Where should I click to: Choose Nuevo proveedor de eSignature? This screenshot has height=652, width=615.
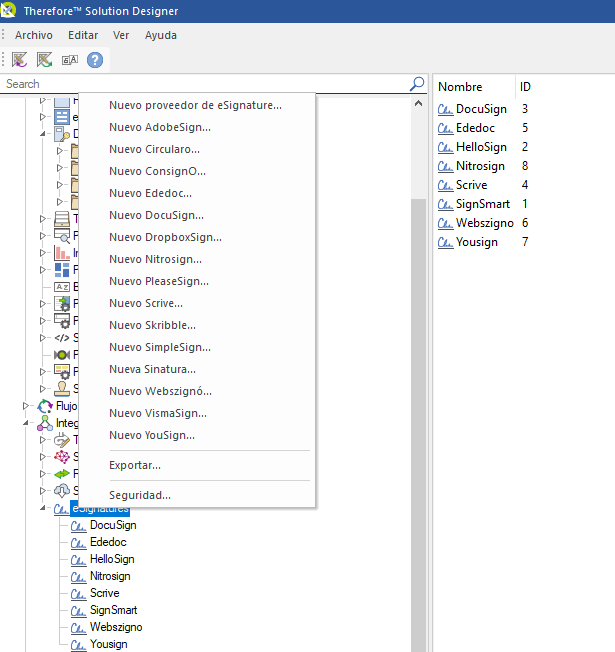(x=195, y=105)
